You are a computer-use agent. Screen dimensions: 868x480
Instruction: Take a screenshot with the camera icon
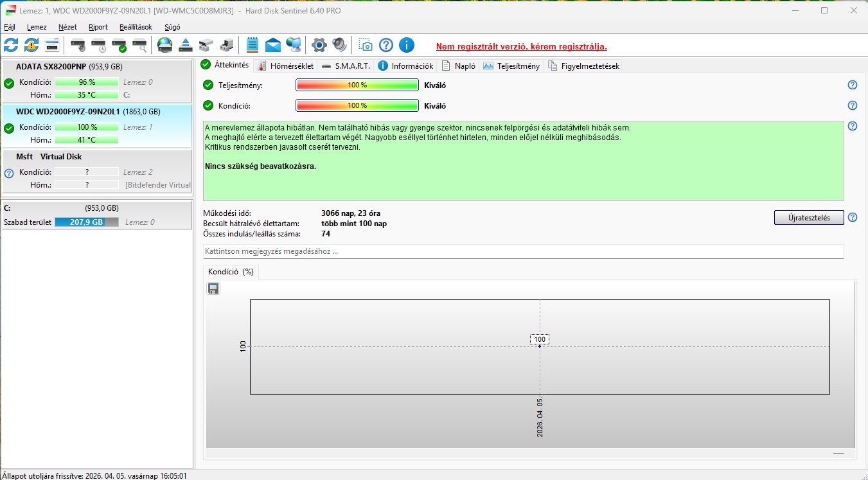pos(366,45)
